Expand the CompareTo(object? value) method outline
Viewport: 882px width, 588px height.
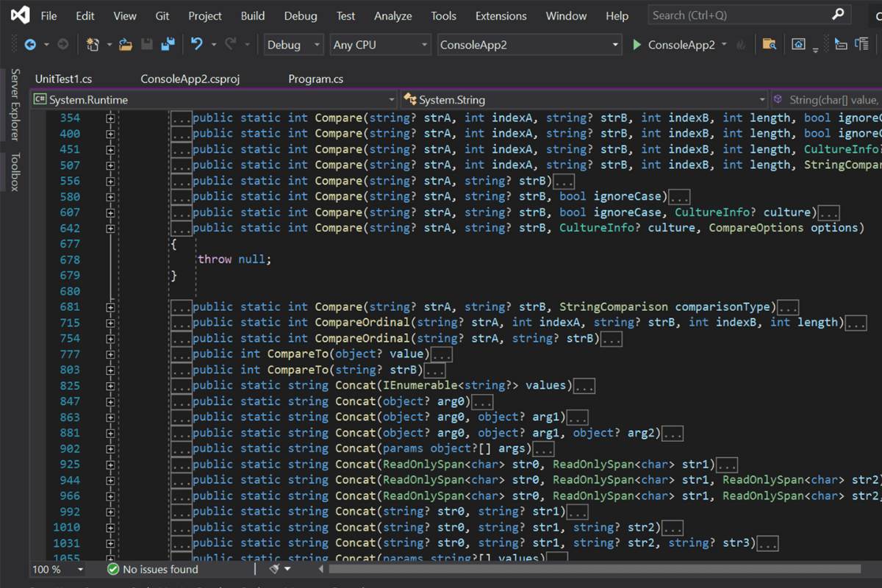point(110,354)
